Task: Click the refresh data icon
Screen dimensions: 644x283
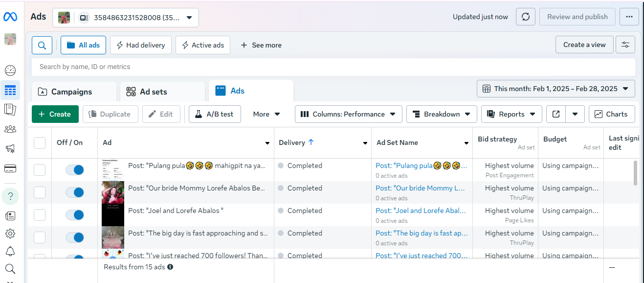Action: 526,17
